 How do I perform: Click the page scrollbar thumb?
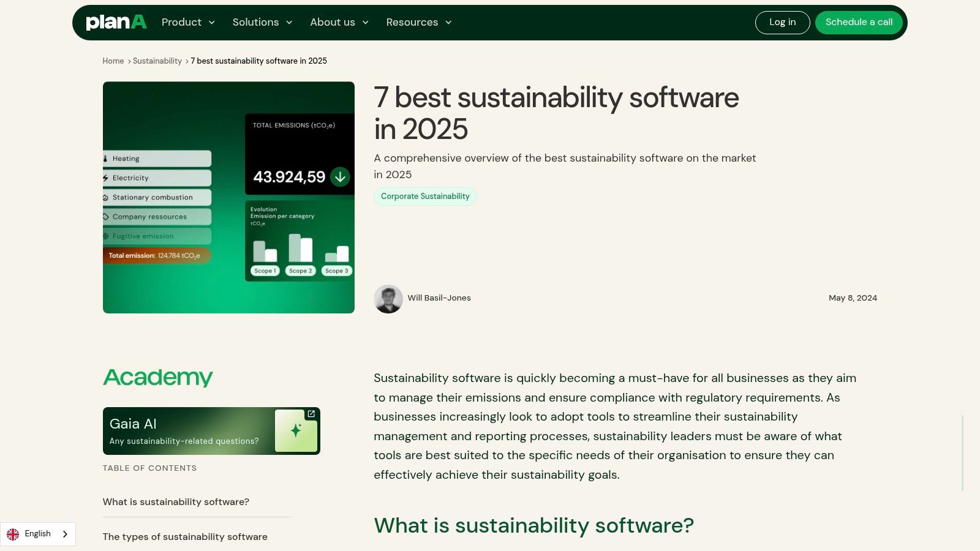click(963, 453)
